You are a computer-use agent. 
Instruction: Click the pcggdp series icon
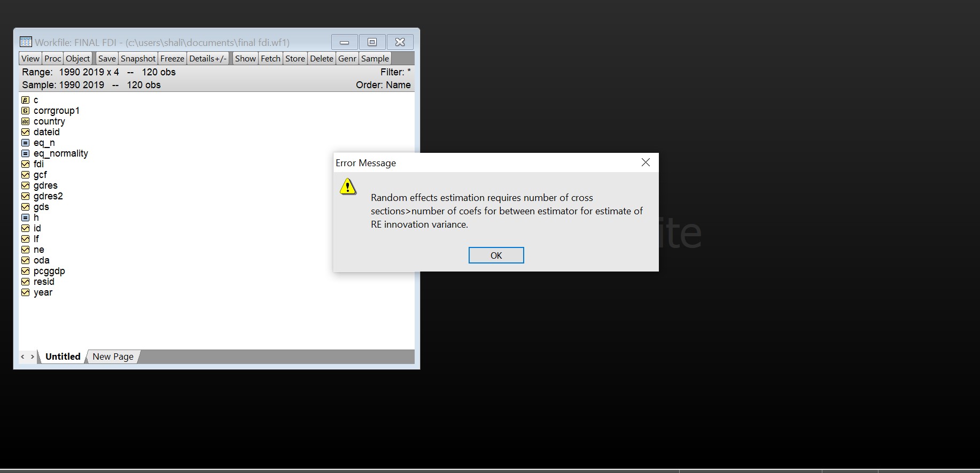(x=25, y=271)
